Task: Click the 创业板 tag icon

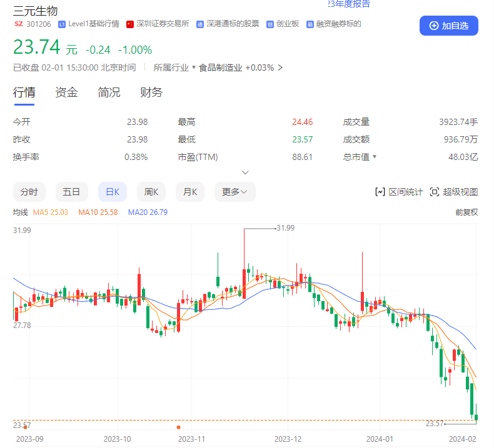Action: tap(270, 24)
